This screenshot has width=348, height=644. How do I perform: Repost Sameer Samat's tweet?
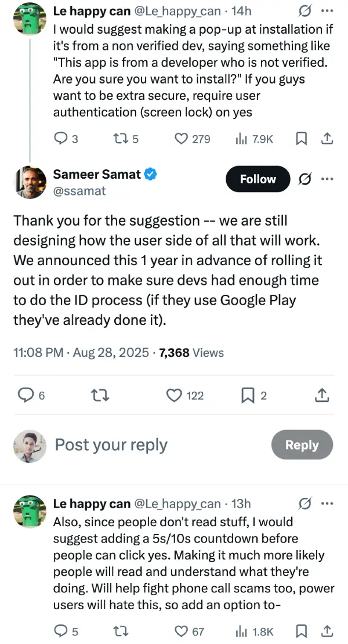tap(99, 395)
